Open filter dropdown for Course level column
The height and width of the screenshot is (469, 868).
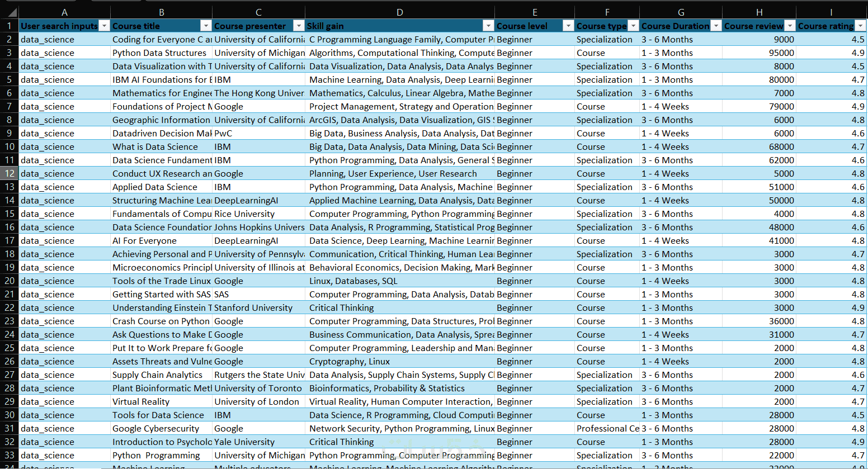tap(568, 26)
